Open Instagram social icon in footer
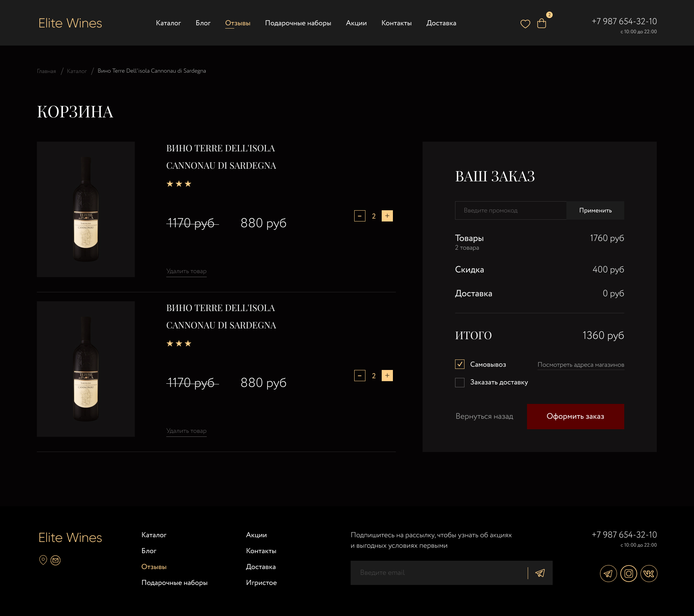694x616 pixels. click(x=629, y=573)
